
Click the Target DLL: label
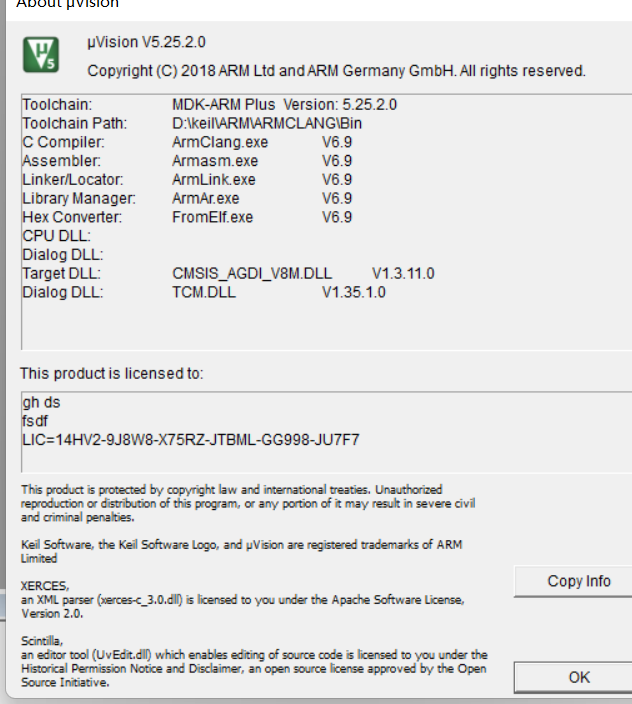pos(61,273)
